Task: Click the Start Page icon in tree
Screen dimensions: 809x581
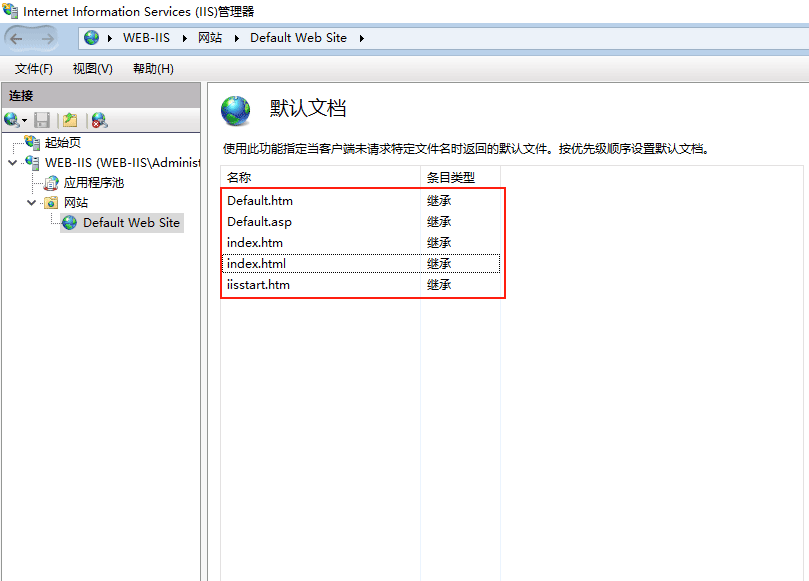Action: pos(32,142)
